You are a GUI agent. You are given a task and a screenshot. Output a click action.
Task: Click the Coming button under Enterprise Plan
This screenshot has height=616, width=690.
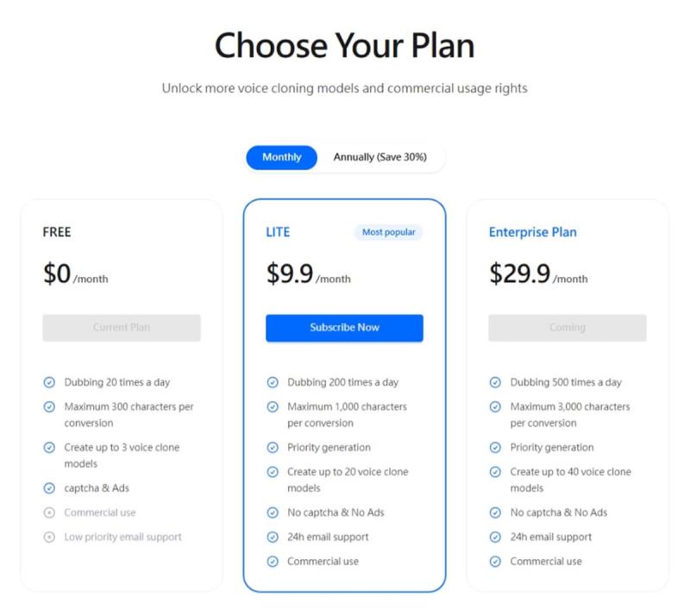(568, 328)
